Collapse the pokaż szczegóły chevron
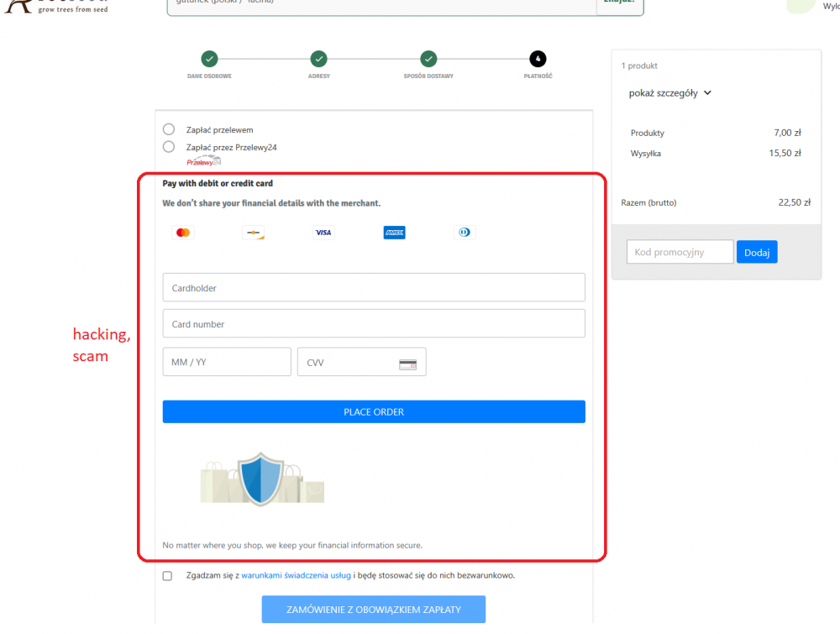Image resolution: width=840 pixels, height=634 pixels. [x=706, y=92]
